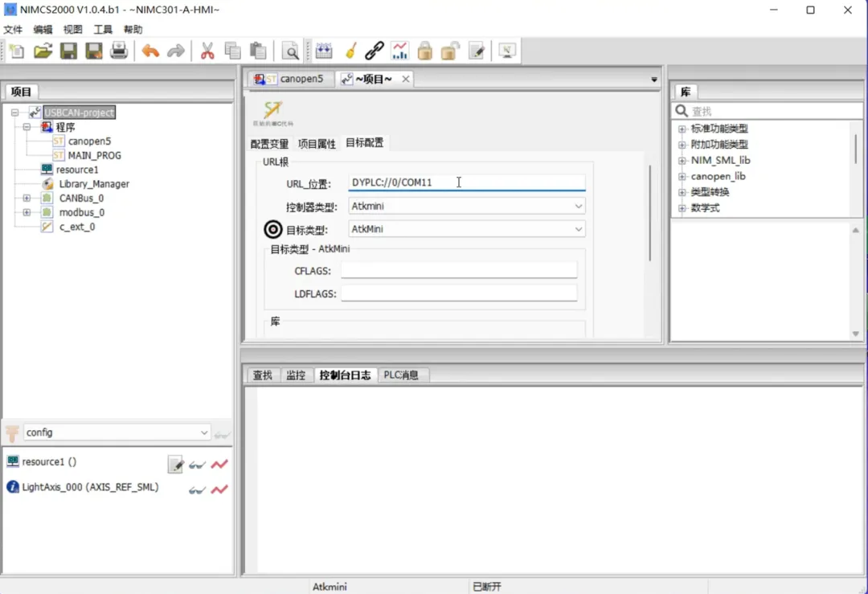Close the ~项目~ tab
868x594 pixels.
point(406,79)
